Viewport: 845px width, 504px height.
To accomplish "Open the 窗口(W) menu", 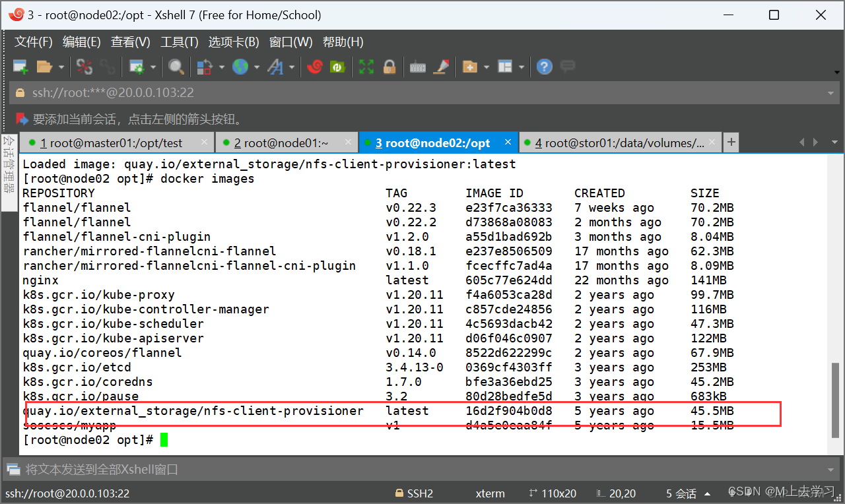I will pyautogui.click(x=290, y=42).
